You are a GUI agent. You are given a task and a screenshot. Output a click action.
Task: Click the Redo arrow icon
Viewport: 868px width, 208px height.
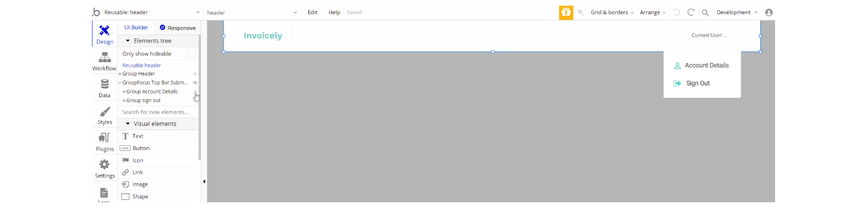coord(691,12)
